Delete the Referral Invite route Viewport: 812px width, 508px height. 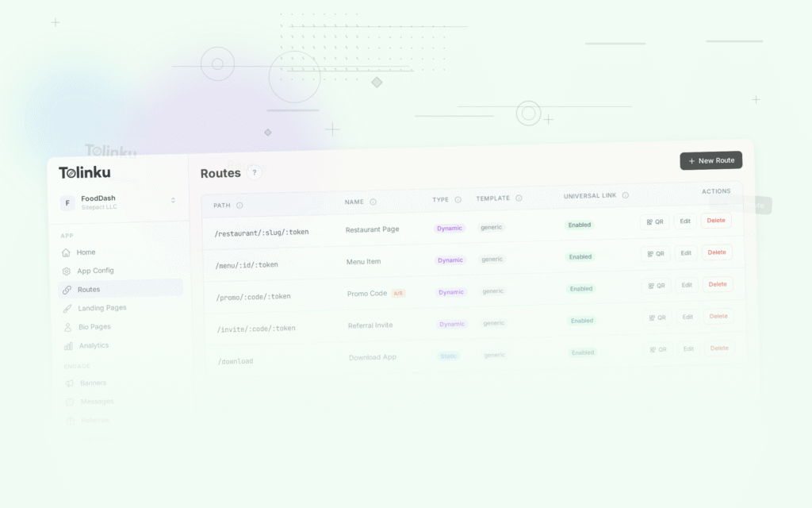(718, 316)
